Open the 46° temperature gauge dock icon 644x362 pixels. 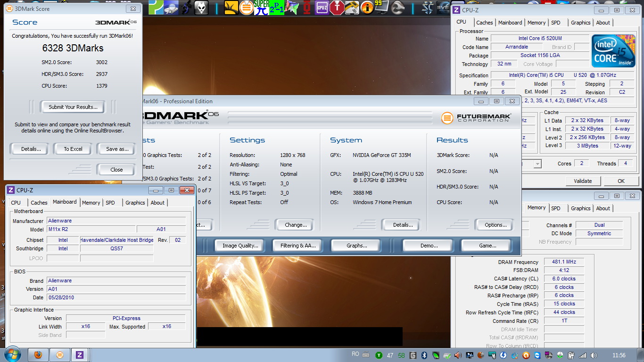pos(352,8)
